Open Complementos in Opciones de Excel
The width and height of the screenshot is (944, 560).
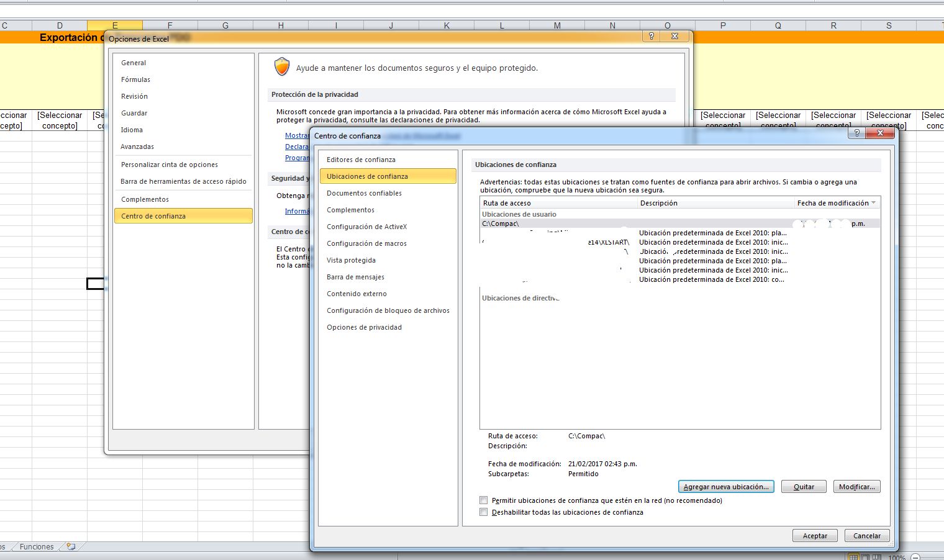(183, 199)
